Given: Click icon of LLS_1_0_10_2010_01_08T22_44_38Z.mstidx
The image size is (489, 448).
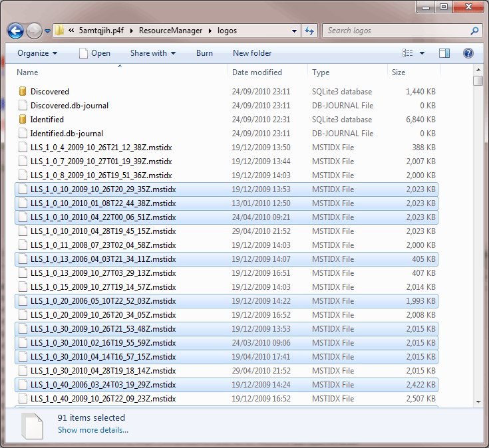Looking at the screenshot, I should coord(23,203).
